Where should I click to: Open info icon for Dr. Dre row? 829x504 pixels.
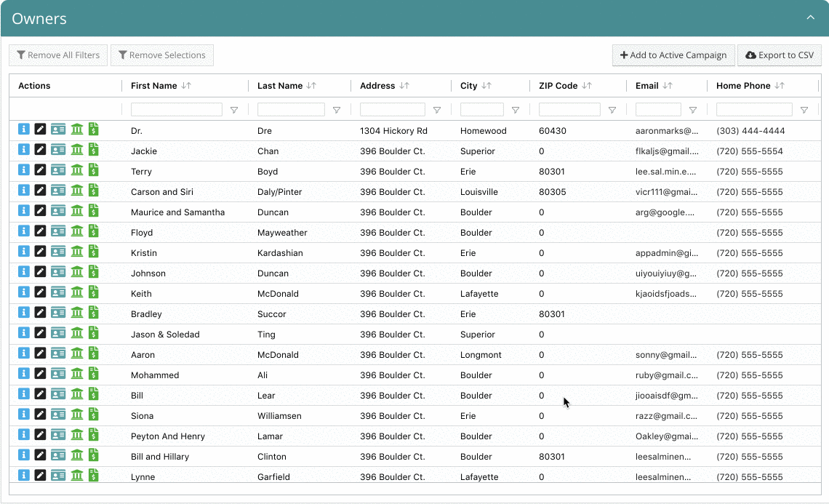point(24,129)
